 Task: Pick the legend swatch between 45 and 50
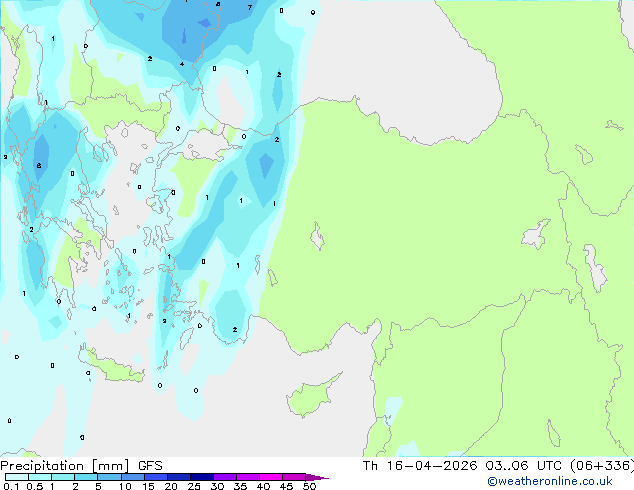click(x=294, y=477)
